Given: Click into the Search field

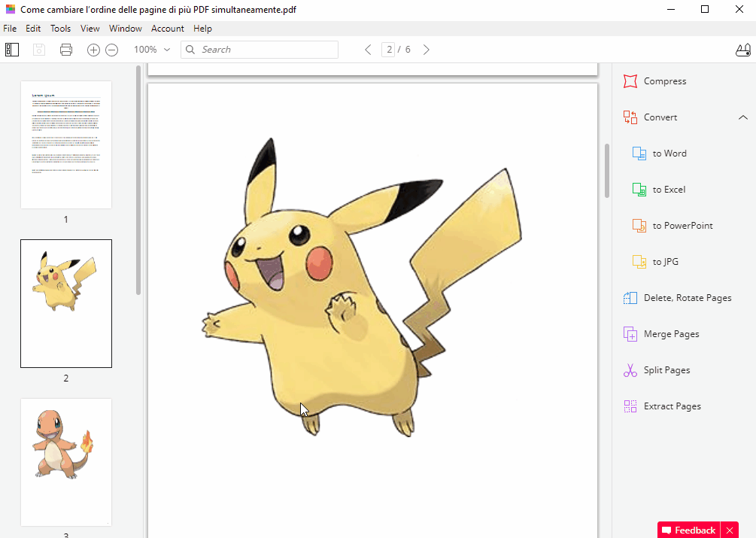Looking at the screenshot, I should (x=260, y=50).
